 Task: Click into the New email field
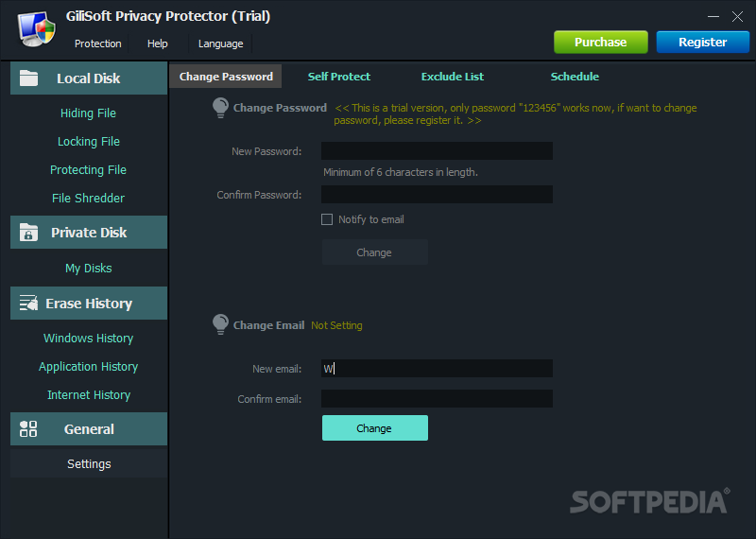point(437,369)
